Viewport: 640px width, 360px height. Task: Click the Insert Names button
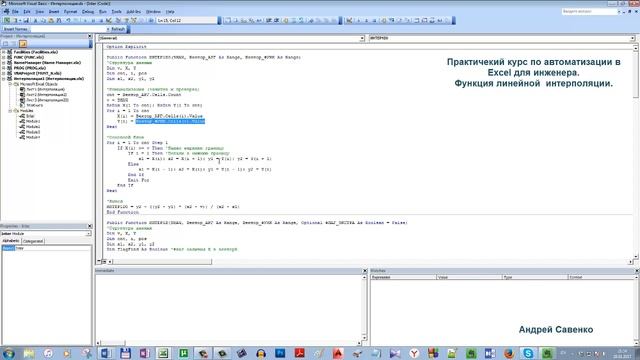[x=16, y=29]
